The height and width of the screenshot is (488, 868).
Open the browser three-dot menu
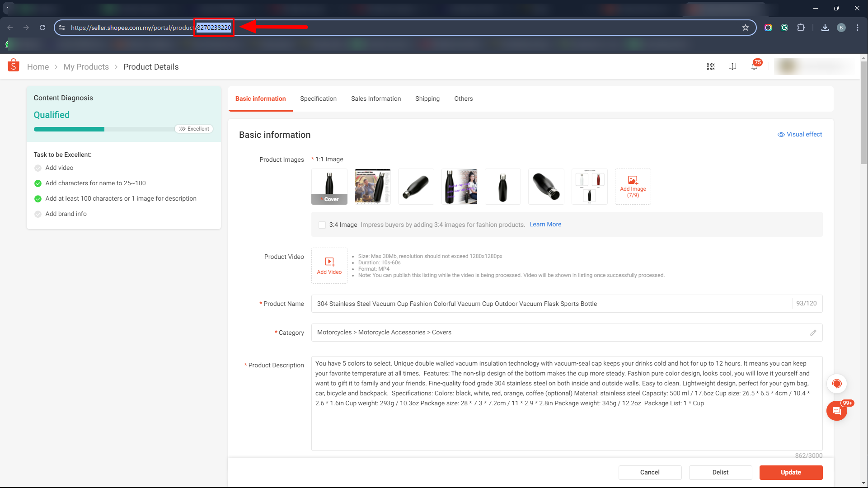pos(858,28)
